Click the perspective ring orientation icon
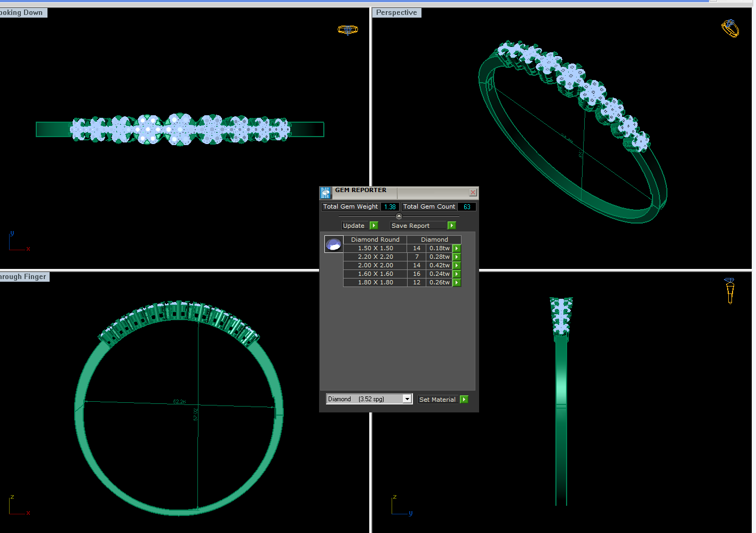This screenshot has height=533, width=756. pyautogui.click(x=730, y=28)
